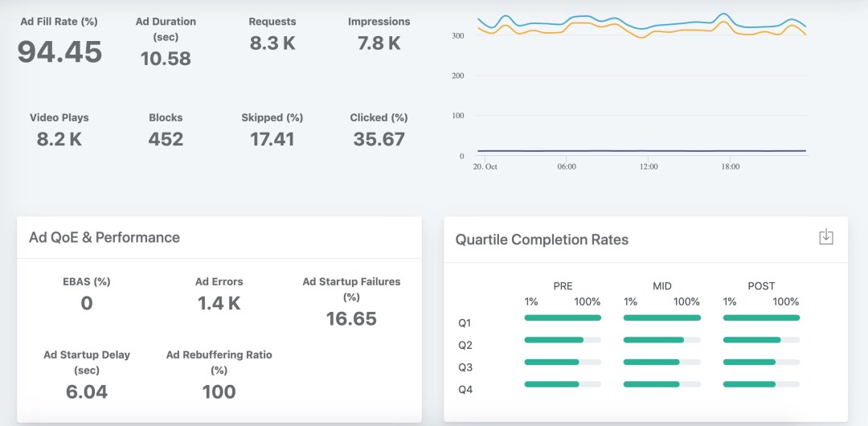Screen dimensions: 868x426
Task: Click the Quartile Completion Rates heading
Action: click(x=542, y=240)
